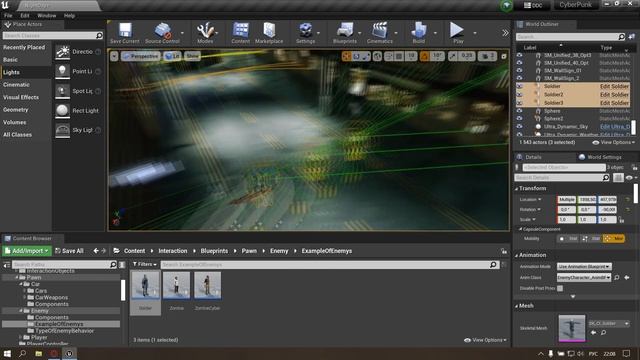Maximize or restore the viewport icon
The image size is (640, 360).
pyautogui.click(x=504, y=56)
